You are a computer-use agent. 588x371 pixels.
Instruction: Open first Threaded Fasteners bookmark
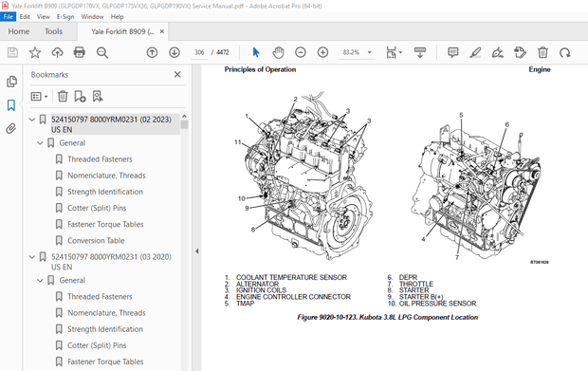click(100, 159)
